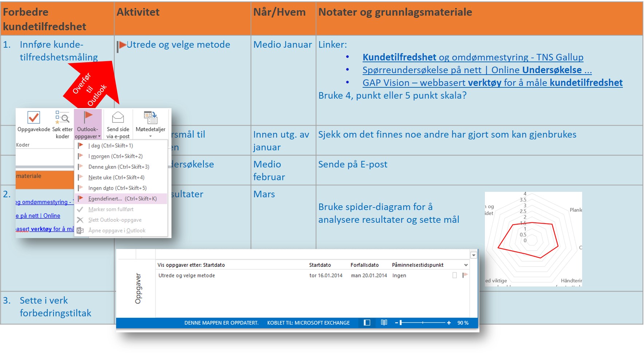Click vertical Oppgaver pane label
644x356 pixels.
(138, 288)
